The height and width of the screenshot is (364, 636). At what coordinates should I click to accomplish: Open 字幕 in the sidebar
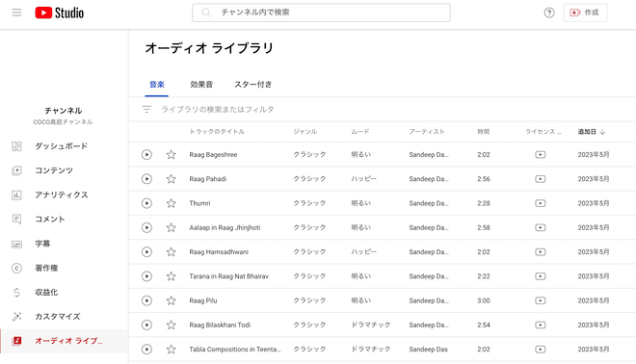pyautogui.click(x=65, y=244)
